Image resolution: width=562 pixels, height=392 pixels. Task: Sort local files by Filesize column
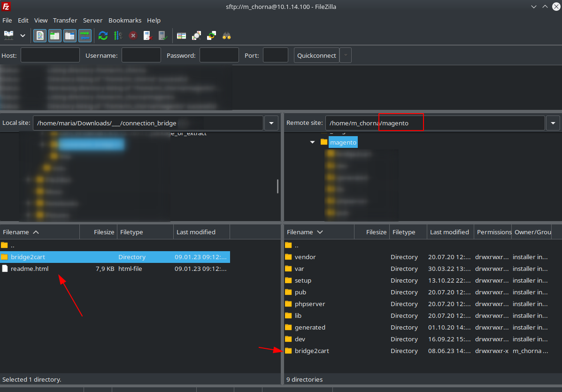point(98,232)
